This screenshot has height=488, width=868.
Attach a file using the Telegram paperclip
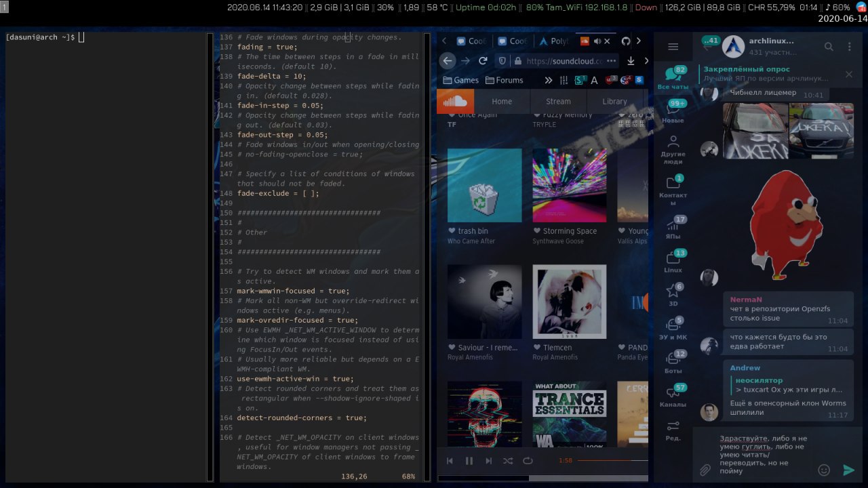pos(705,470)
